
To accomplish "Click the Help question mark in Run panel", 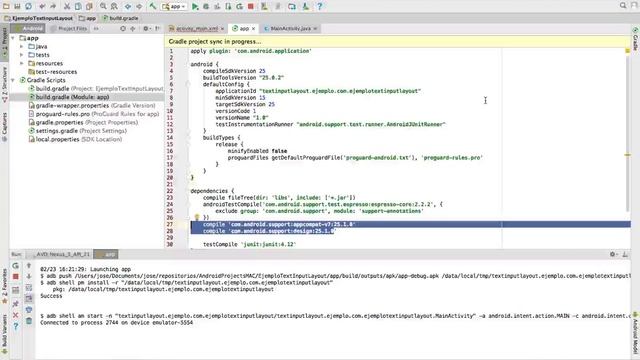I will coord(16,327).
